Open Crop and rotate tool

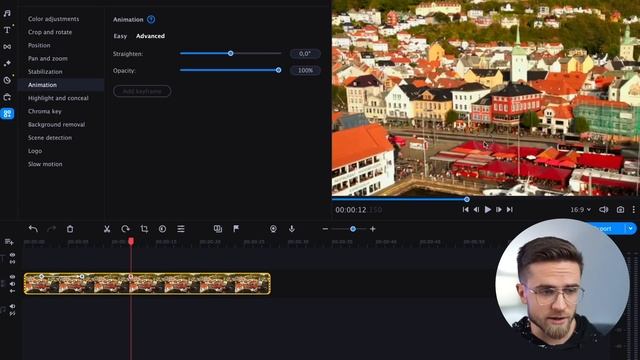point(50,32)
